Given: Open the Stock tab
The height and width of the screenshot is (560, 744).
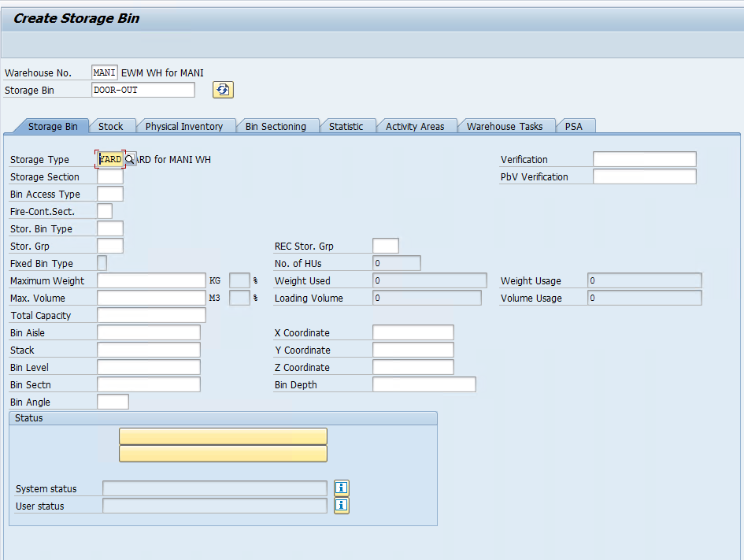Looking at the screenshot, I should pos(110,126).
